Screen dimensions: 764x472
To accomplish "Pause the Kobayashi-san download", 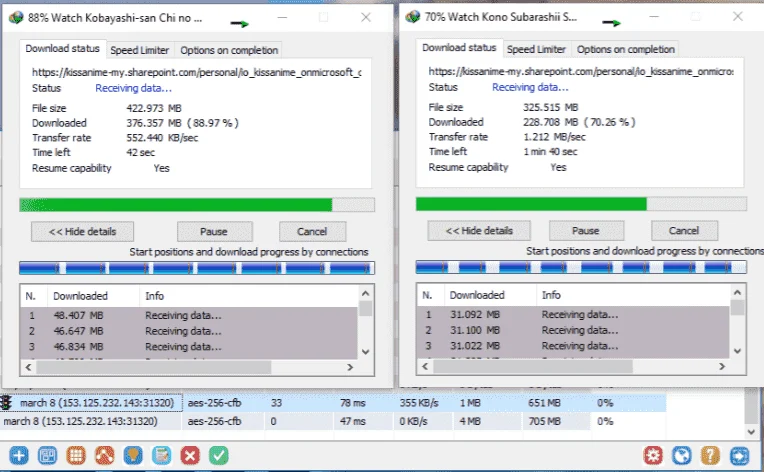I will point(214,232).
